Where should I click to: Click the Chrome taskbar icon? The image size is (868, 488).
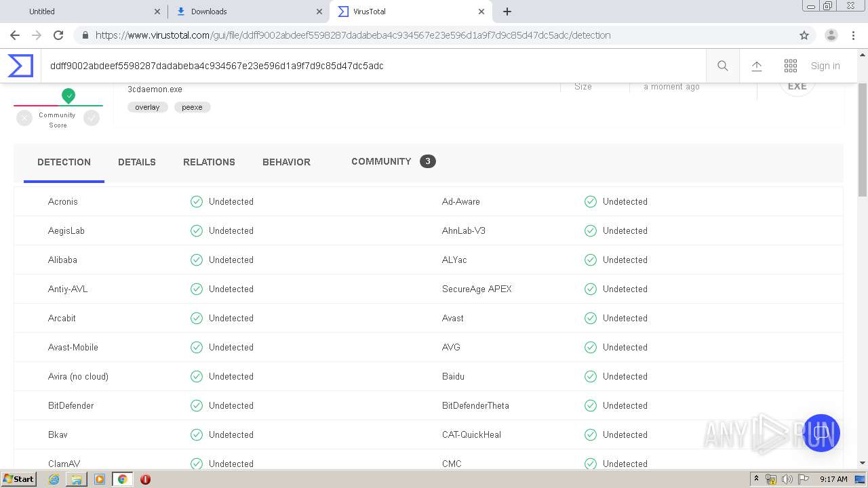[x=122, y=479]
